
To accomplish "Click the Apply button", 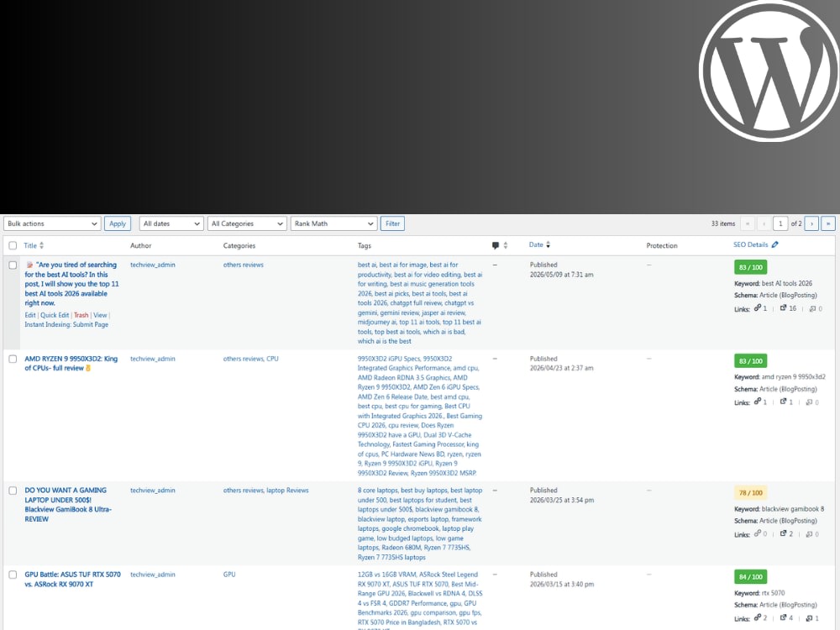I will click(x=118, y=223).
